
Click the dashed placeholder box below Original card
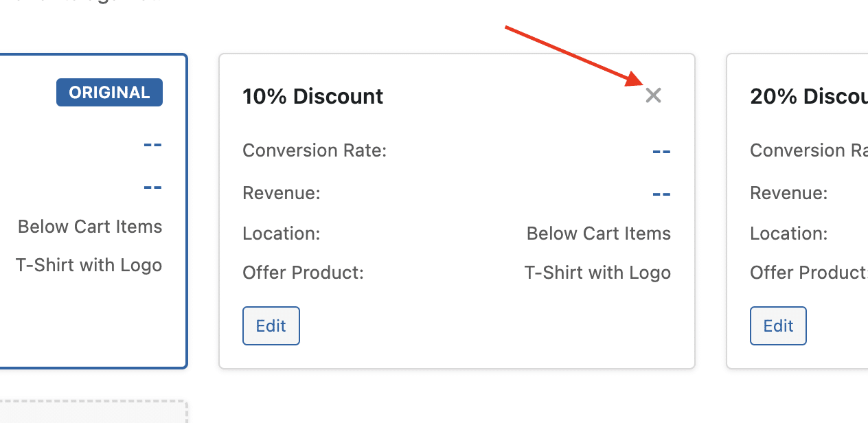pos(93,412)
